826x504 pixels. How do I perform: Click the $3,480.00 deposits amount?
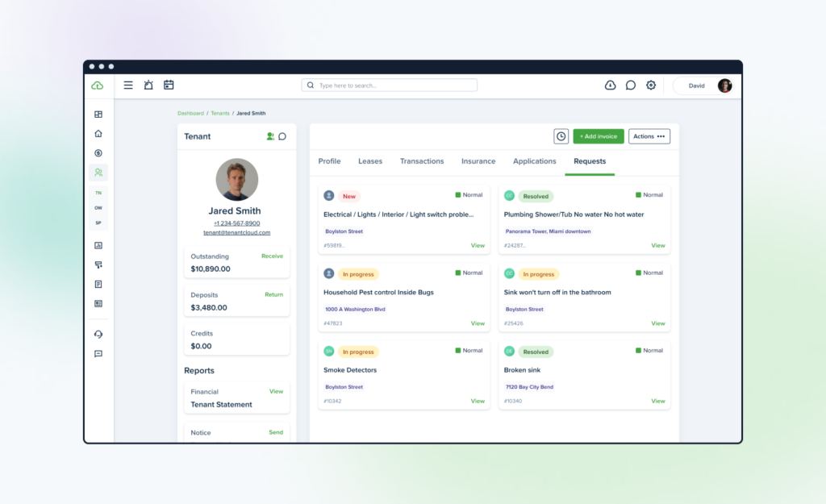click(x=209, y=307)
